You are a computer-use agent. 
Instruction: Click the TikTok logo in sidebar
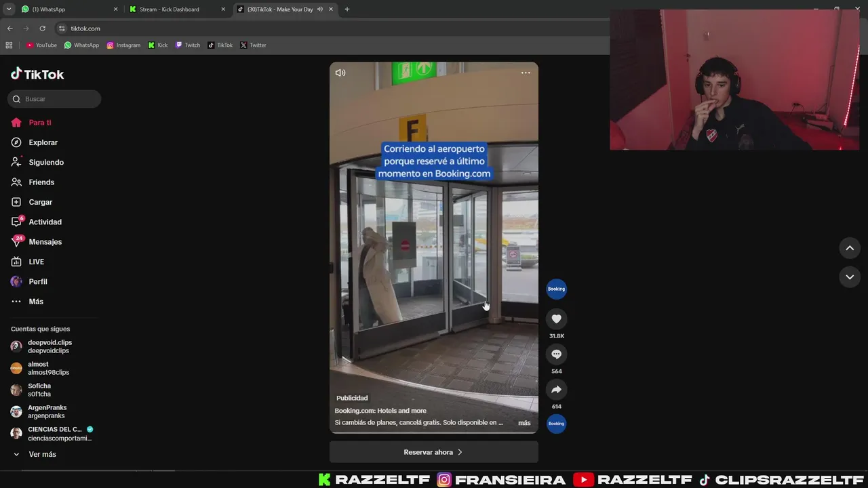37,74
